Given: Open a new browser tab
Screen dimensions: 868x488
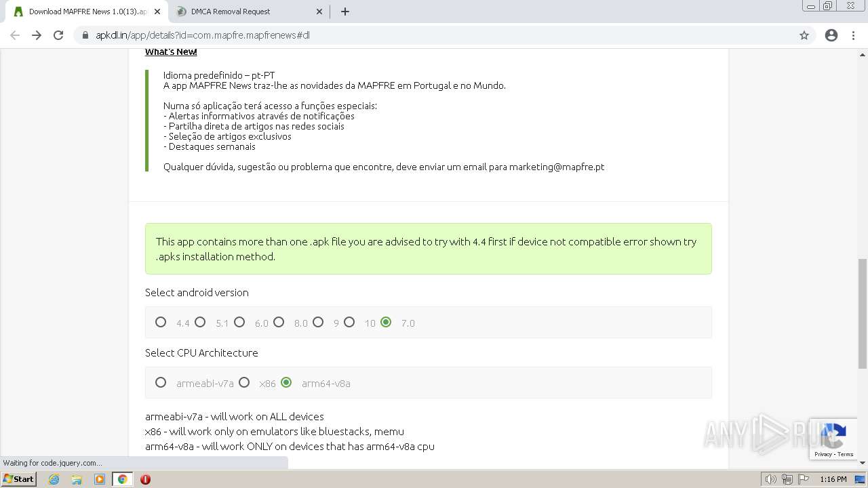Looking at the screenshot, I should click(x=345, y=12).
